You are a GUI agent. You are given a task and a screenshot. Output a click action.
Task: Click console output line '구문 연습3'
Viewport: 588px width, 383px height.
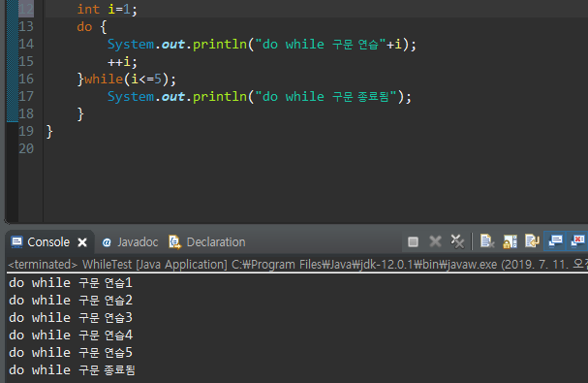click(71, 318)
